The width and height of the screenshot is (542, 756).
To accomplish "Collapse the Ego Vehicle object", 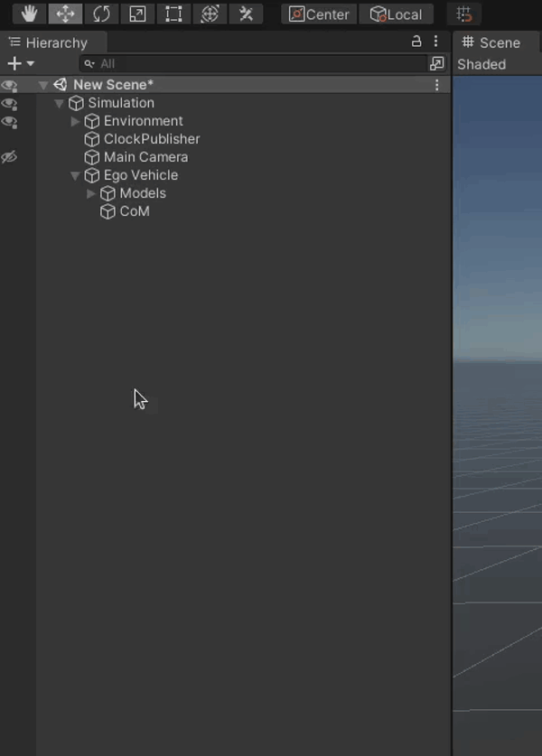I will click(x=75, y=175).
